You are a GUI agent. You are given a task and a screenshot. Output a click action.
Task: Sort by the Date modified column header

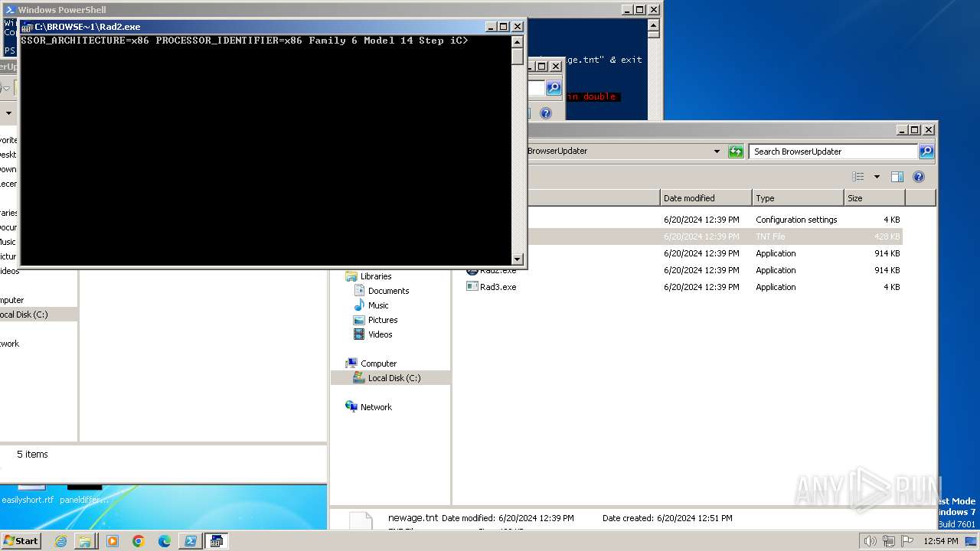pyautogui.click(x=706, y=198)
